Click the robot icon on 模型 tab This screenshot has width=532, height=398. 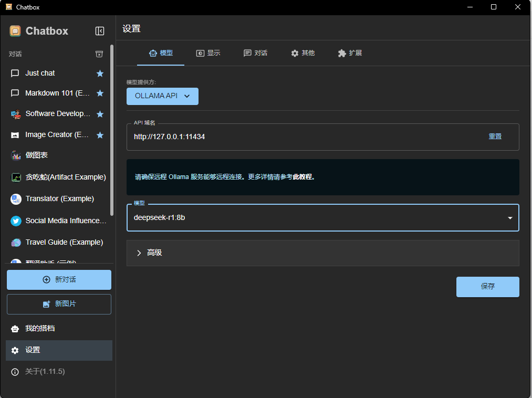(x=153, y=53)
